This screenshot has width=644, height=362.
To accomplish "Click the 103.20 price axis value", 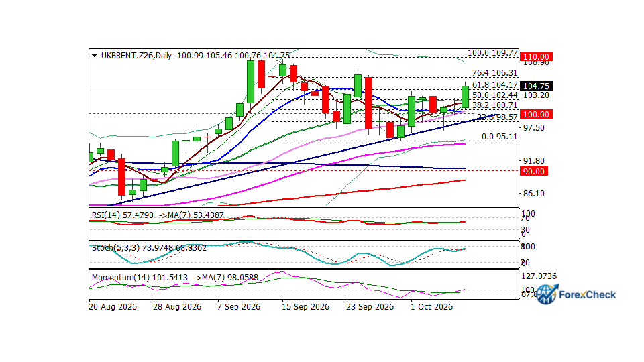I will [x=536, y=95].
